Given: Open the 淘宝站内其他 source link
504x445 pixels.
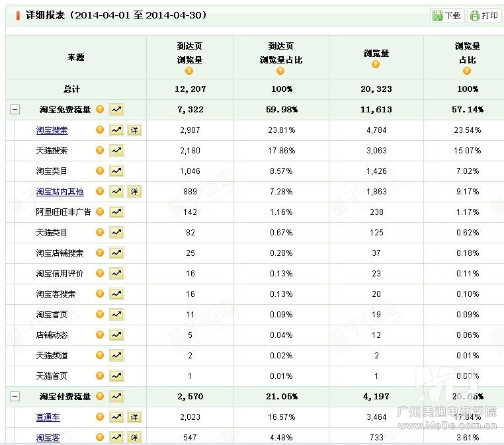Looking at the screenshot, I should click(60, 192).
